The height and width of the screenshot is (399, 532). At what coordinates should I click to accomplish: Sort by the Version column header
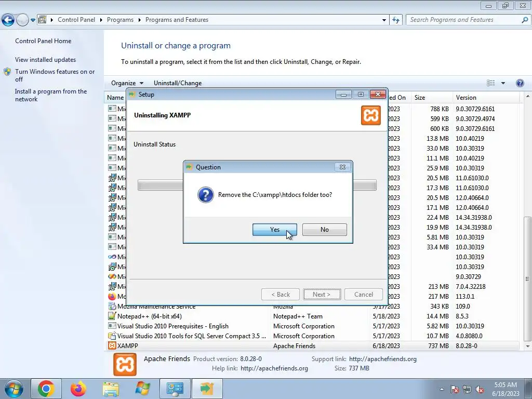(486, 97)
